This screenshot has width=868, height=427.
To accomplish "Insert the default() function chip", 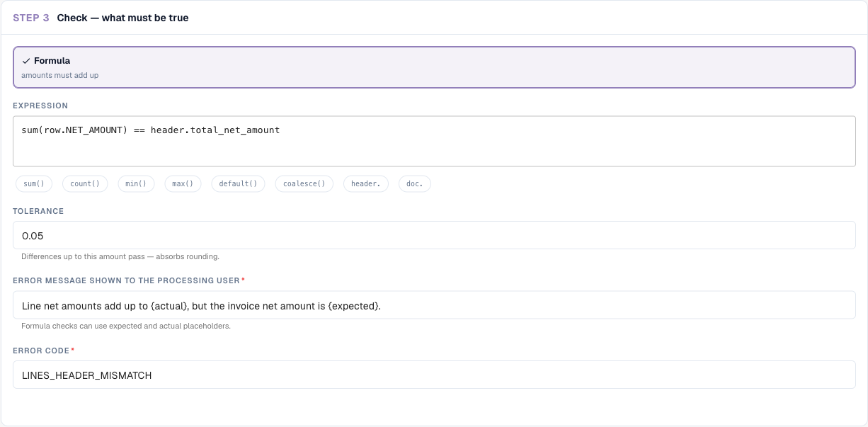I will pos(239,183).
